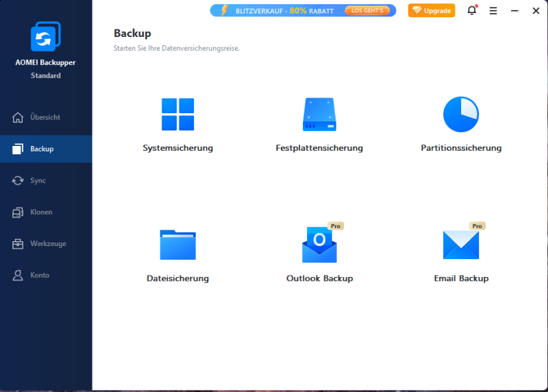Open Systemsicherung Windows-logo icon

click(177, 114)
